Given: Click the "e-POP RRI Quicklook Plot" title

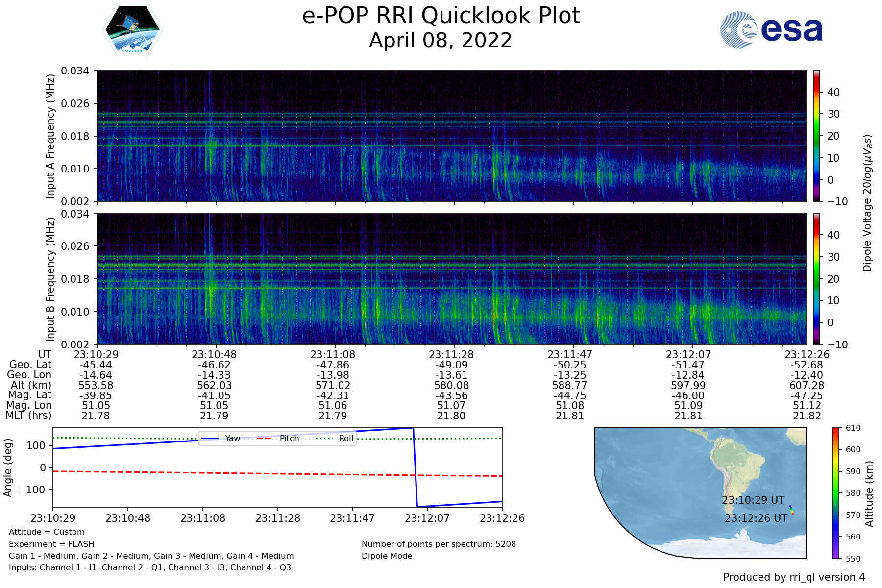Looking at the screenshot, I should click(x=441, y=16).
